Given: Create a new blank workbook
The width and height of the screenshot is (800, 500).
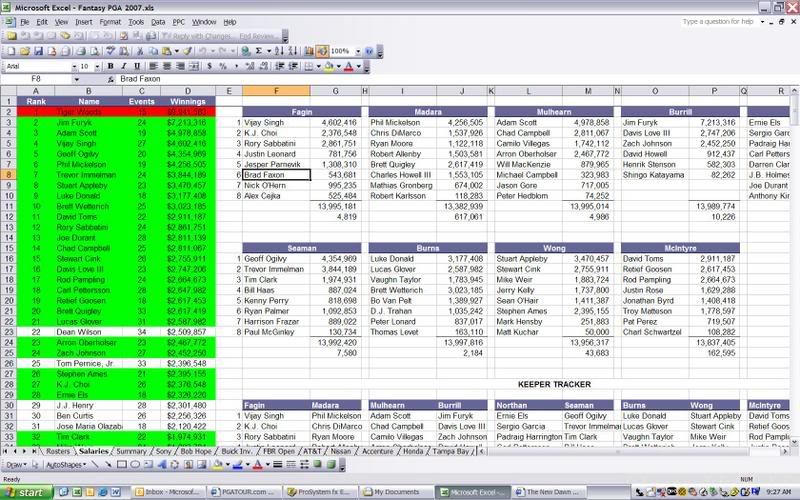Looking at the screenshot, I should (x=11, y=51).
